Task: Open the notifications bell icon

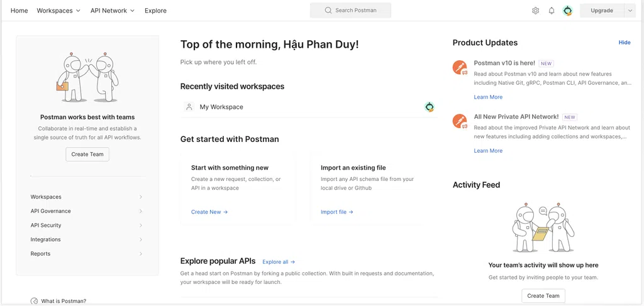Action: click(552, 11)
